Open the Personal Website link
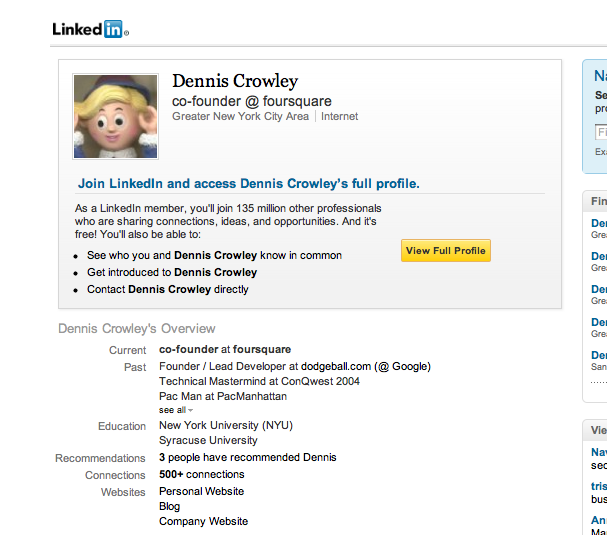 [x=201, y=491]
